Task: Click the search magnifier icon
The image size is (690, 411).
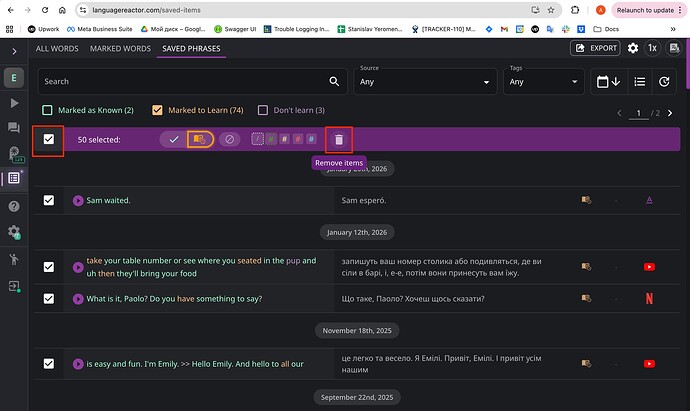Action: click(335, 81)
